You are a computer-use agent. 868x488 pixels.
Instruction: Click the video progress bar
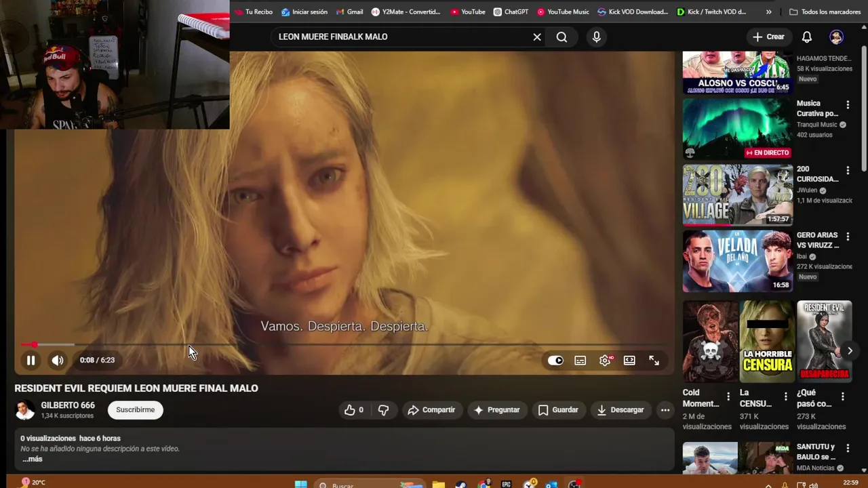coord(344,345)
